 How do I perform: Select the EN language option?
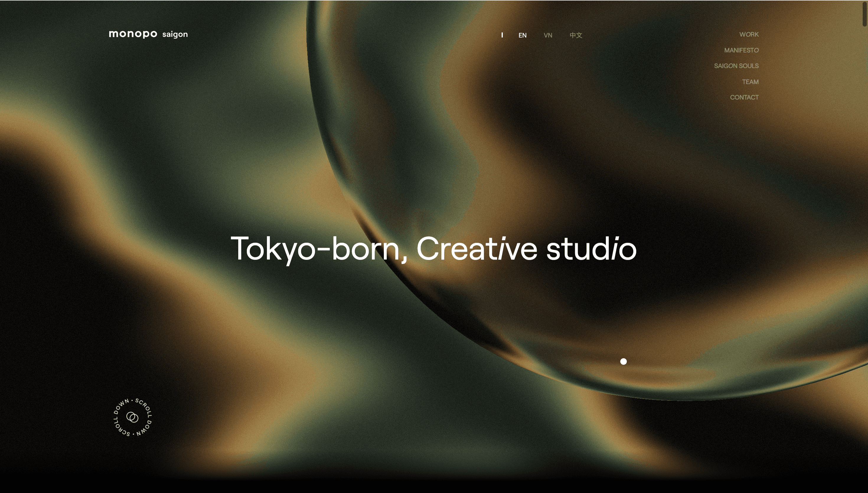pyautogui.click(x=522, y=35)
